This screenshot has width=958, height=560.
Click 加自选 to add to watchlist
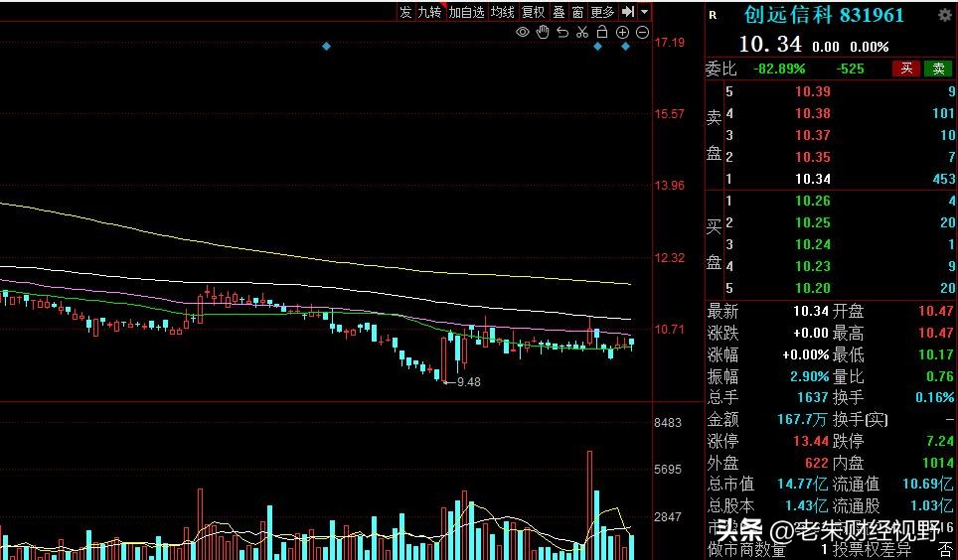pos(466,12)
